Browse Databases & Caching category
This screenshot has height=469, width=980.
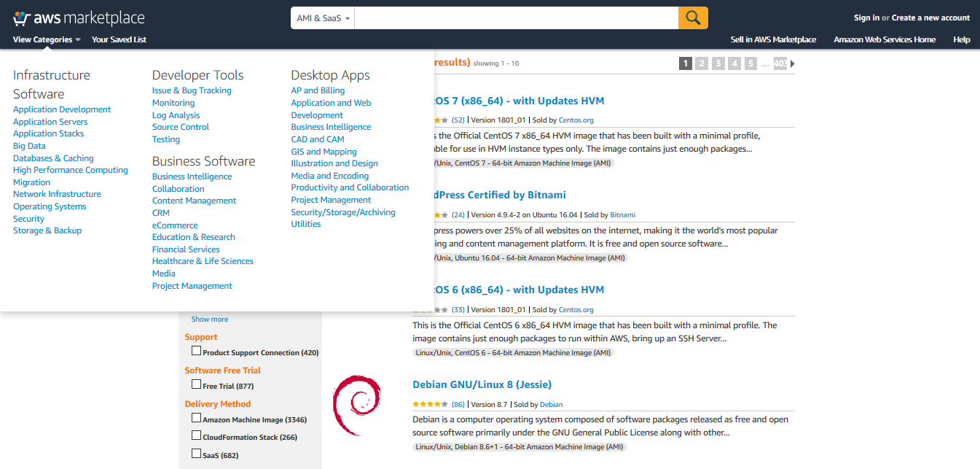pyautogui.click(x=53, y=158)
